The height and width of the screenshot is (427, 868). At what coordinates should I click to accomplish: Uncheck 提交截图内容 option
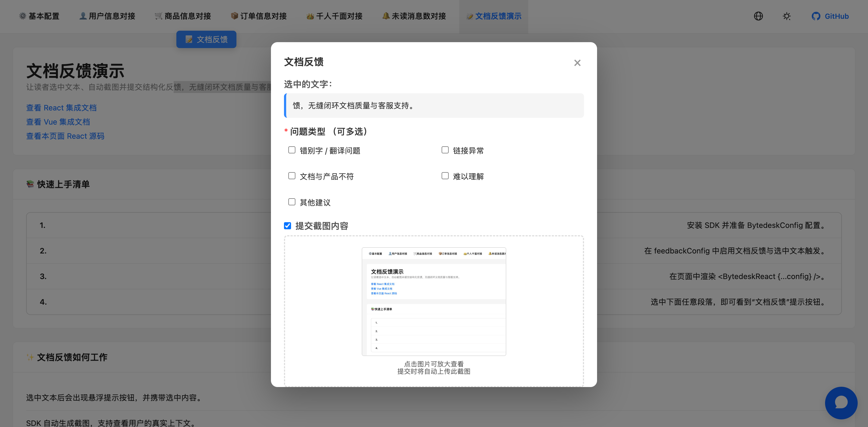tap(288, 226)
